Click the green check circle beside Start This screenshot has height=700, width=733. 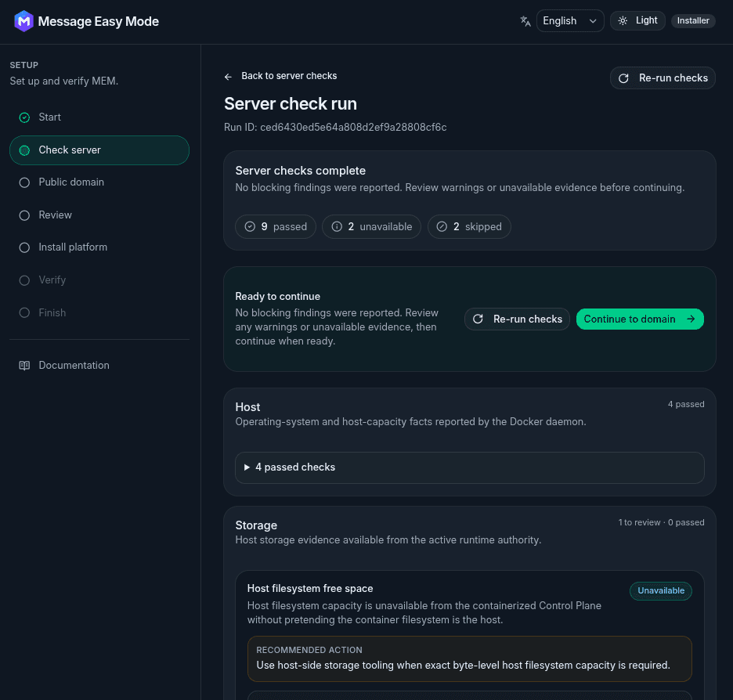(x=24, y=117)
